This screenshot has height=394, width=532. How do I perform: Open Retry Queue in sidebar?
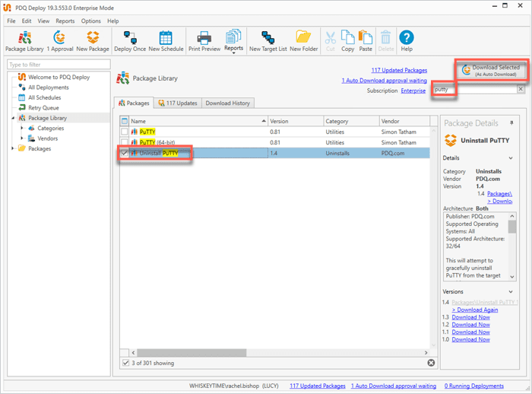click(x=43, y=108)
